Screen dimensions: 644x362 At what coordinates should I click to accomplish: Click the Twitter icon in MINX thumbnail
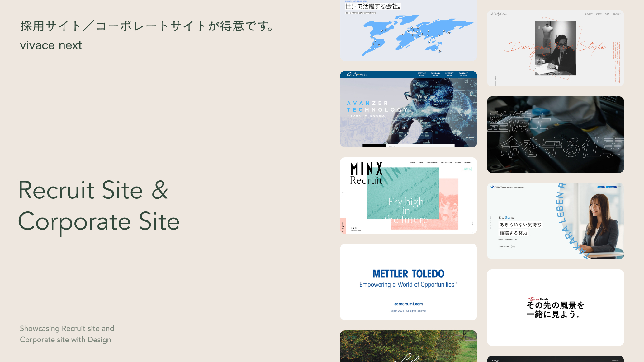(354, 228)
